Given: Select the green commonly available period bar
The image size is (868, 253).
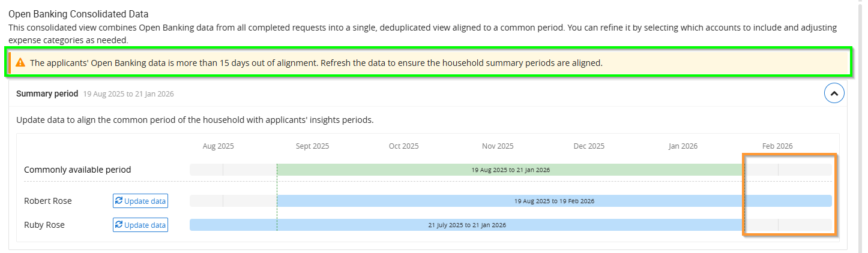Looking at the screenshot, I should click(510, 170).
